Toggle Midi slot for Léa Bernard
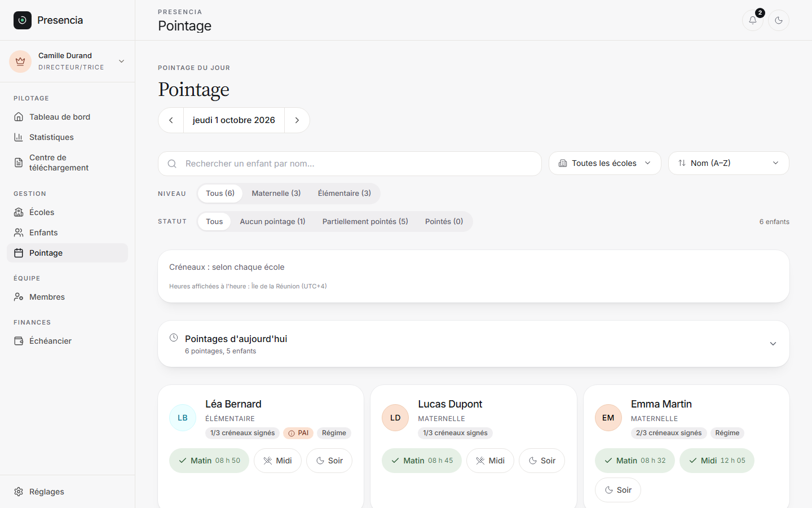The width and height of the screenshot is (812, 508). tap(277, 461)
